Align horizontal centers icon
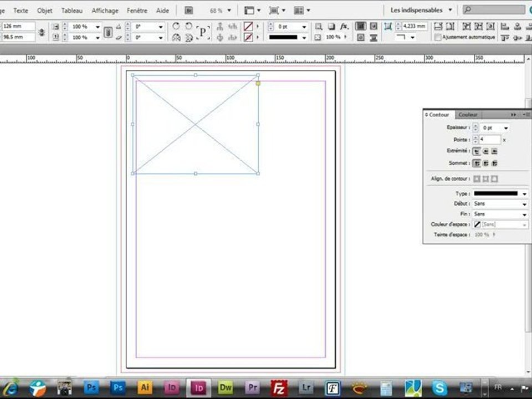 click(517, 26)
